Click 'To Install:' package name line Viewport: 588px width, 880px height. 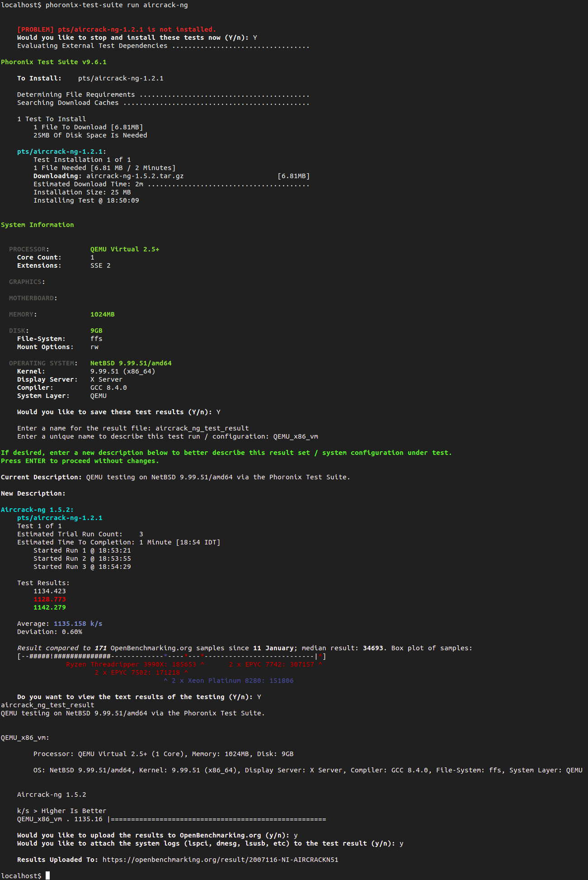[90, 79]
